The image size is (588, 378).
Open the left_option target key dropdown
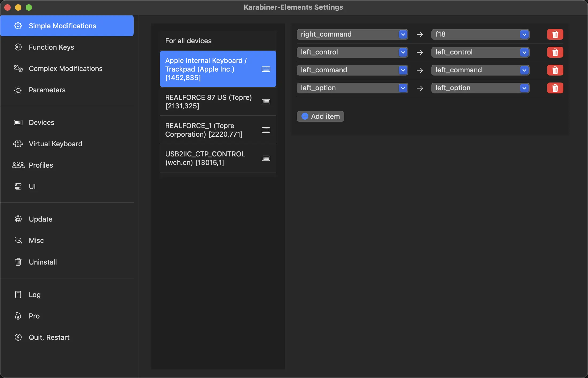[x=480, y=88]
